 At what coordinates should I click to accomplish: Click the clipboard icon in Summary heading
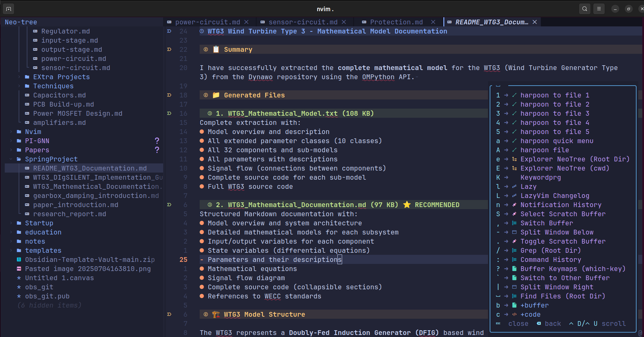pos(216,49)
